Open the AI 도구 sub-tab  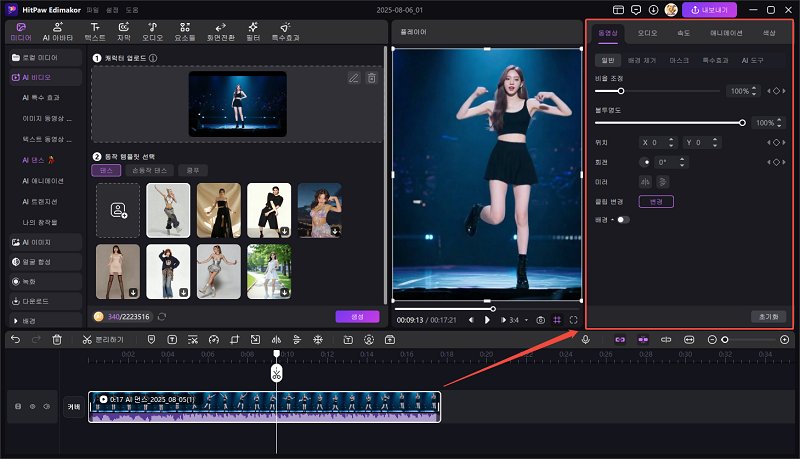pos(753,60)
